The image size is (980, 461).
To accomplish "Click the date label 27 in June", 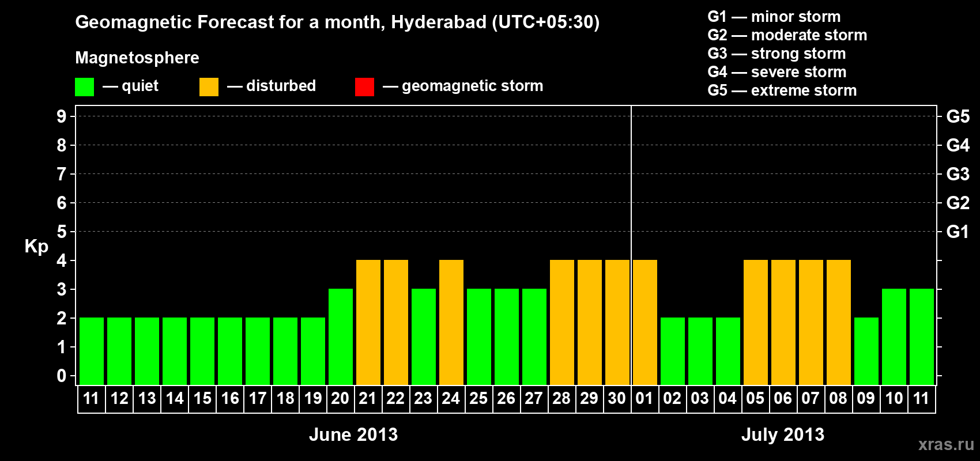I will coord(534,398).
